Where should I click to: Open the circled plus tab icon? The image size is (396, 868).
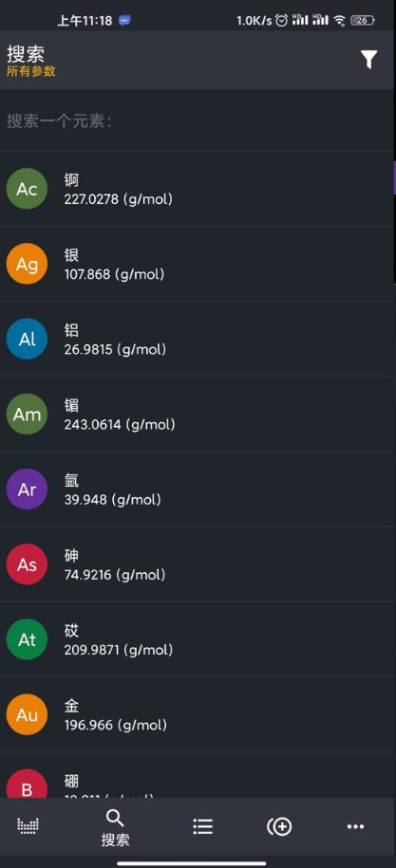tap(279, 826)
